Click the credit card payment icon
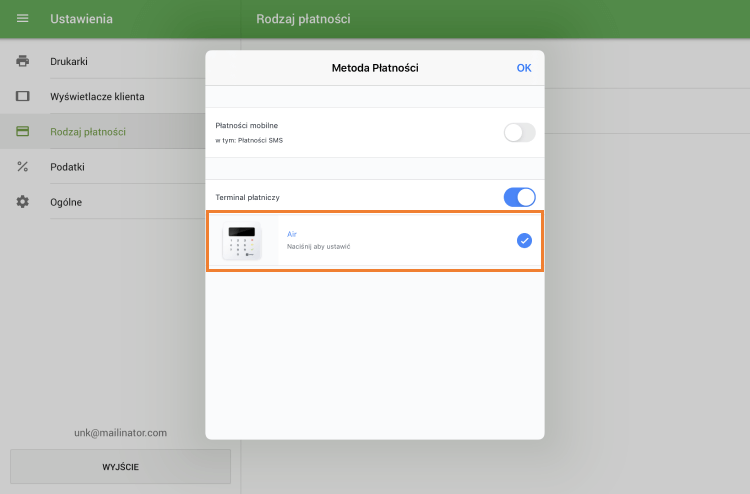Viewport: 750px width, 494px height. pyautogui.click(x=22, y=131)
